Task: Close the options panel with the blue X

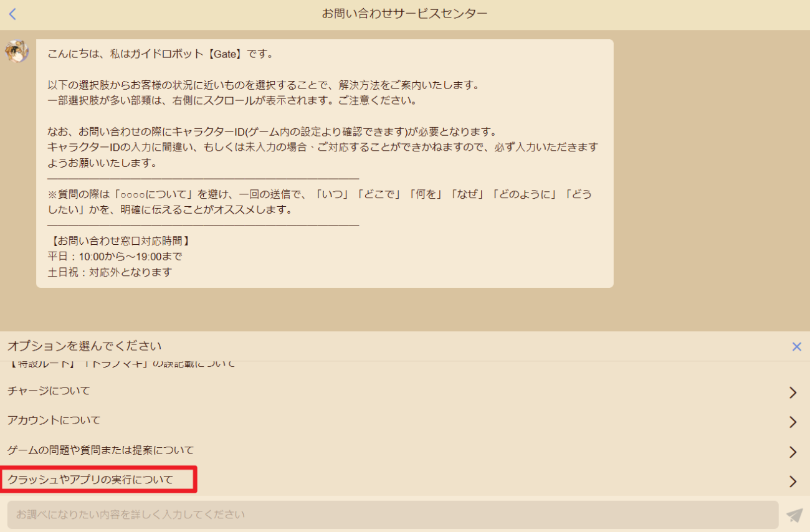Action: 796,347
